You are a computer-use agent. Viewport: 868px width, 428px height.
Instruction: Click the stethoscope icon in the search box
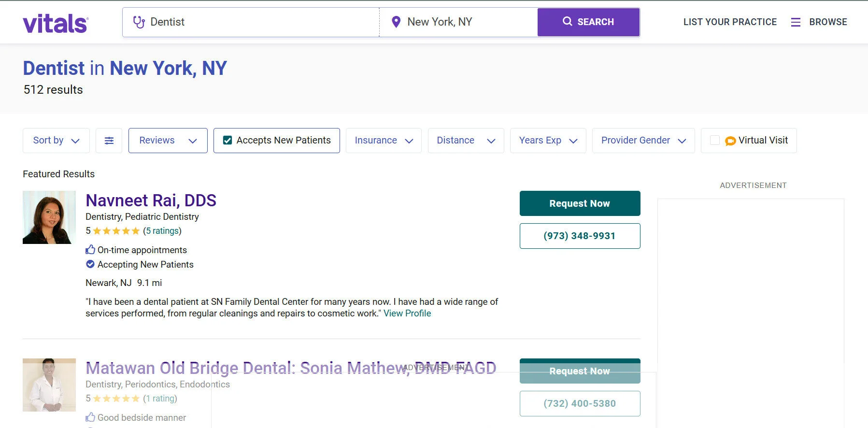[139, 22]
